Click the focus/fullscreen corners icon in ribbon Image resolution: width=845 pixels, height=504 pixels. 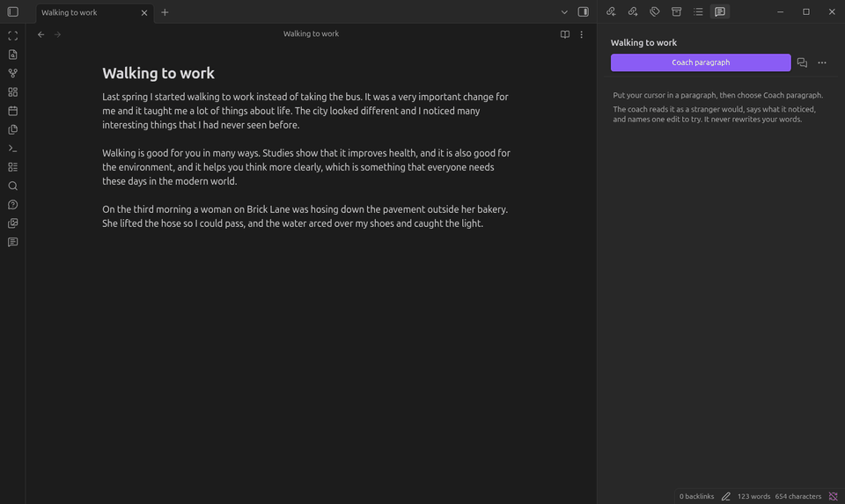[13, 35]
